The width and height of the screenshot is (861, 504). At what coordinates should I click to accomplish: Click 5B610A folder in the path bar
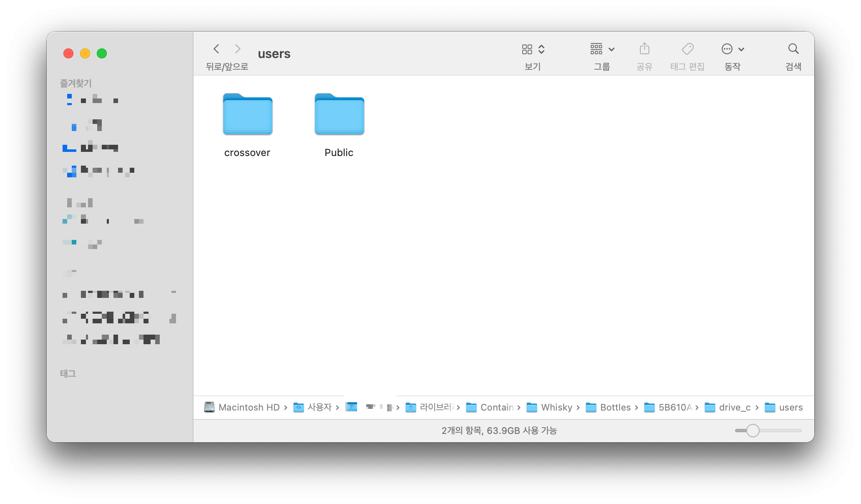668,407
